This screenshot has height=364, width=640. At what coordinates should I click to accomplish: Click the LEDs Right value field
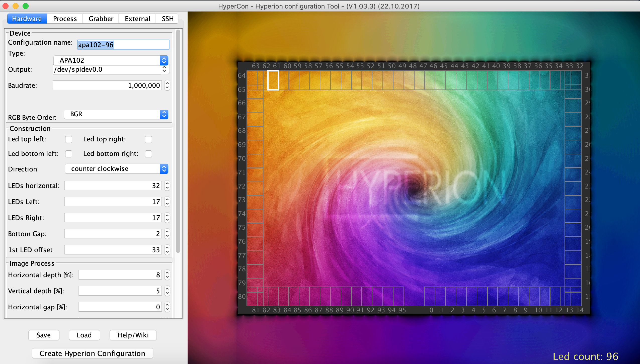(x=113, y=218)
